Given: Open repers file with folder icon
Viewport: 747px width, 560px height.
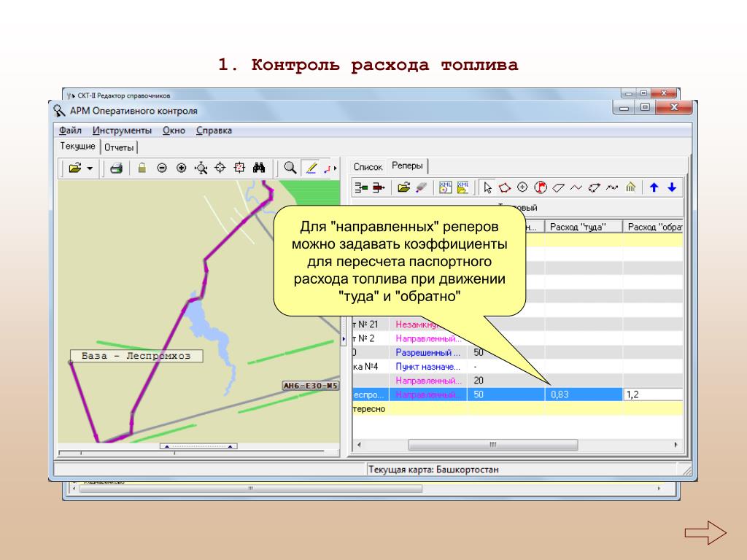Looking at the screenshot, I should pos(404,187).
